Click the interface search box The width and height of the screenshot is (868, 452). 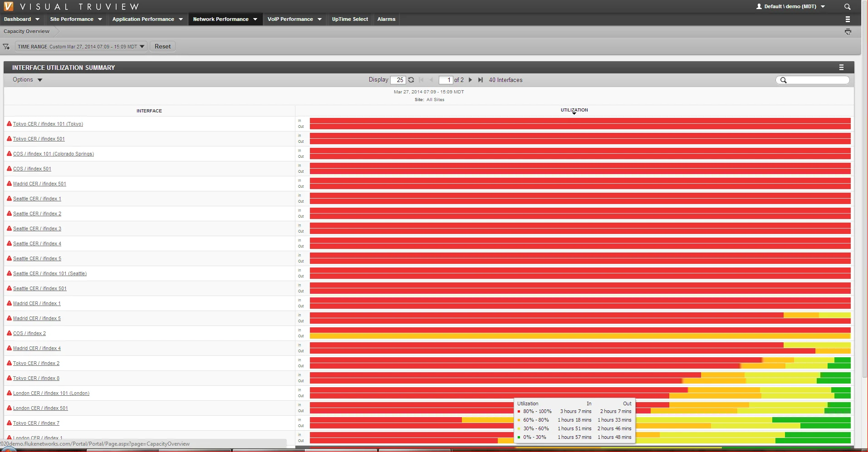point(812,80)
